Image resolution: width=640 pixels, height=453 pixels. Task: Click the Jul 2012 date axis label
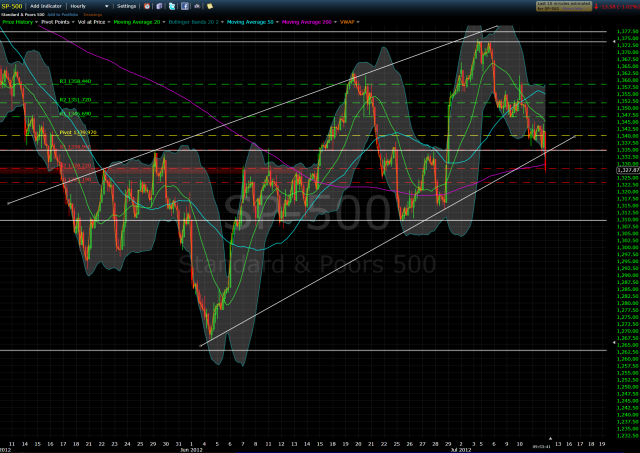click(461, 450)
